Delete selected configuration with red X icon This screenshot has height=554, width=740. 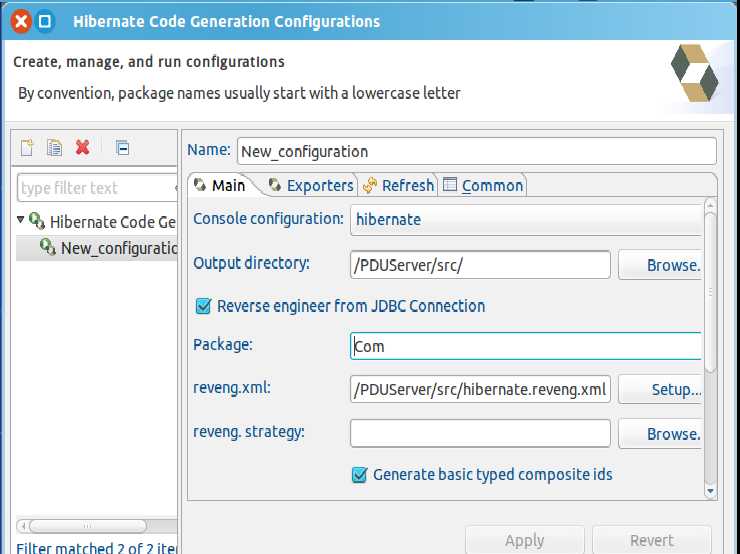click(83, 148)
